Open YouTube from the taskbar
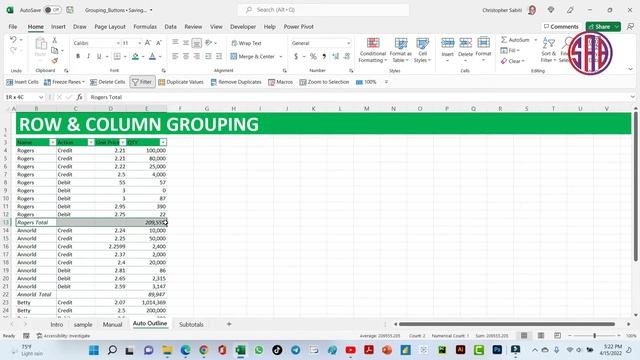640x360 pixels. coord(351,350)
